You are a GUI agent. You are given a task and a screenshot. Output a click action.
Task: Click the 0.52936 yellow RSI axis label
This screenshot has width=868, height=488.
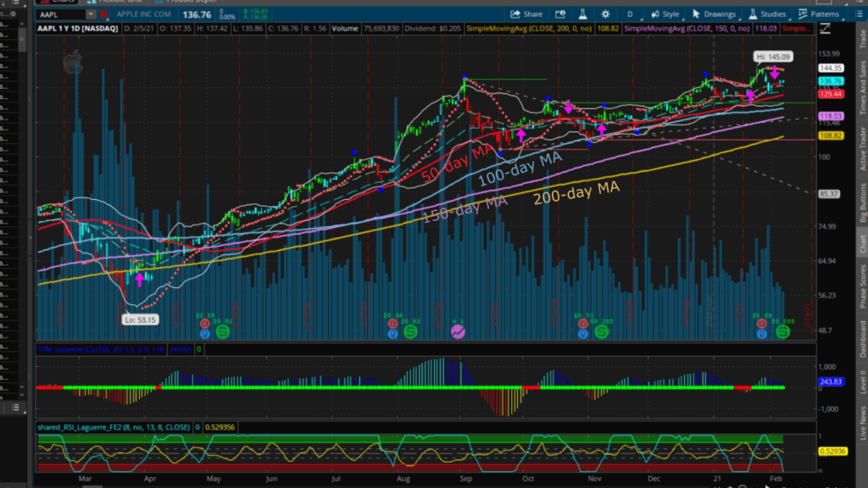832,452
